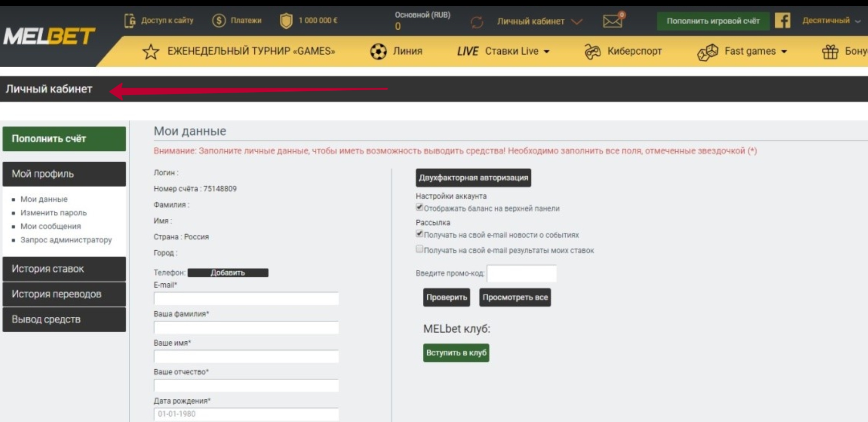The width and height of the screenshot is (868, 422).
Task: Click the star icon for weekly tournament
Action: [151, 51]
